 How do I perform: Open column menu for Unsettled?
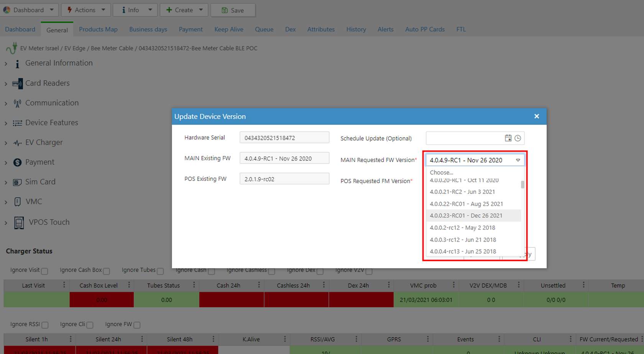tap(583, 285)
